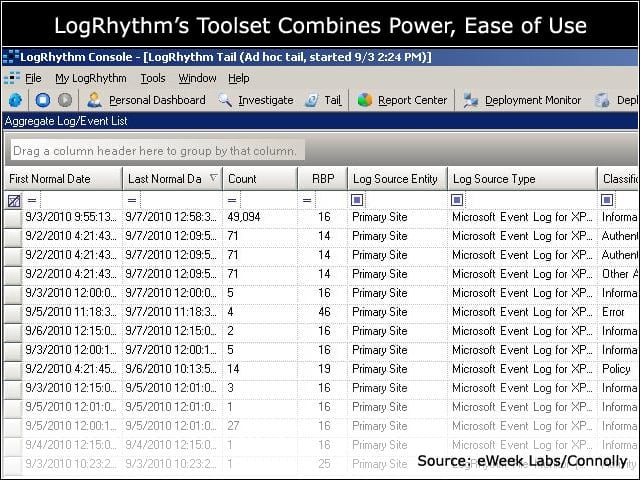This screenshot has height=480, width=640.
Task: Click the Personal Dashboard user icon
Action: [x=94, y=100]
